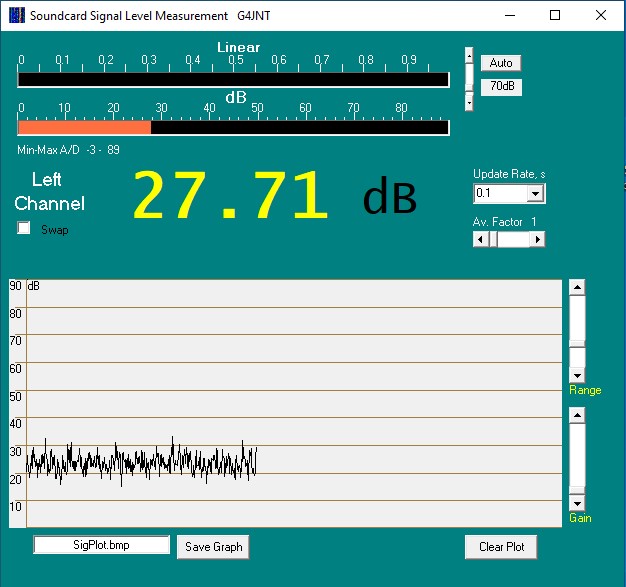
Task: Click the up arrow on Gain scrollbar
Action: click(576, 414)
